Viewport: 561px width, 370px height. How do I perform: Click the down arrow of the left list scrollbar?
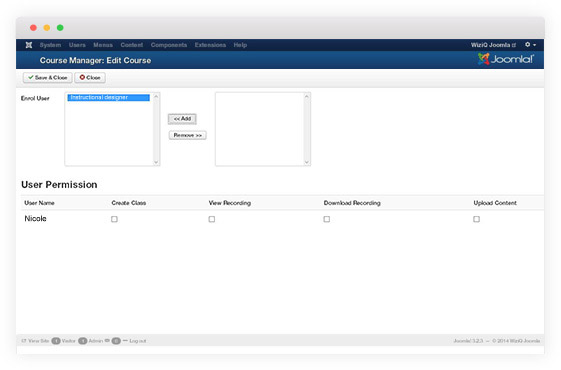click(x=156, y=162)
